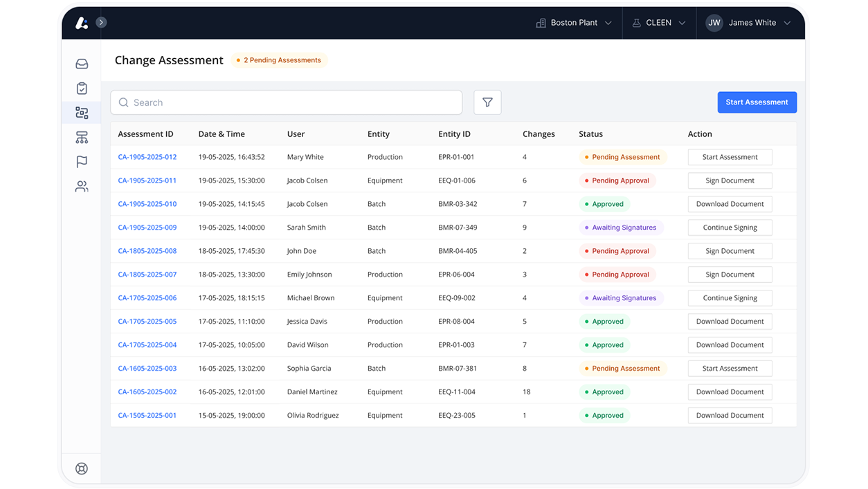The width and height of the screenshot is (868, 489).
Task: Toggle the sidebar expand arrow near the logo
Action: click(101, 21)
